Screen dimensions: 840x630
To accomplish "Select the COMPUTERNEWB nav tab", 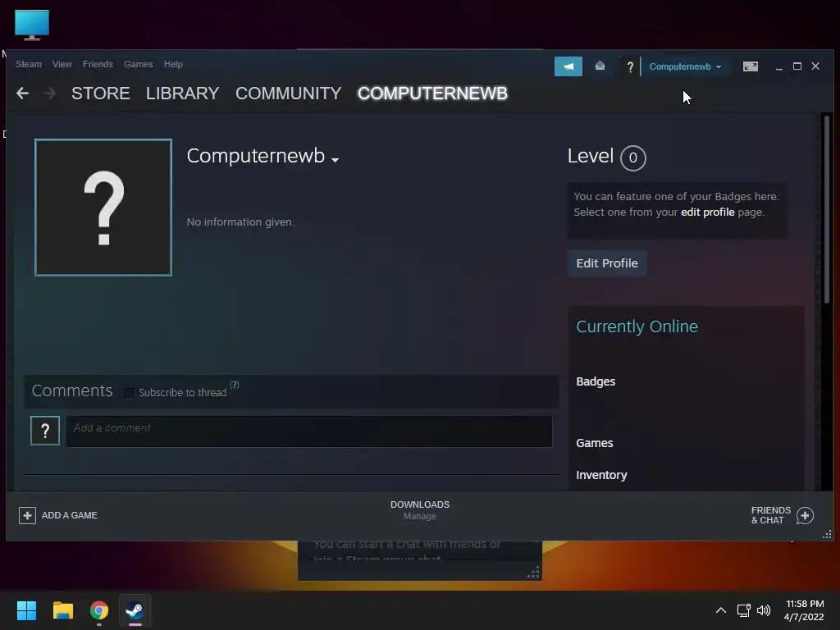I will point(432,94).
